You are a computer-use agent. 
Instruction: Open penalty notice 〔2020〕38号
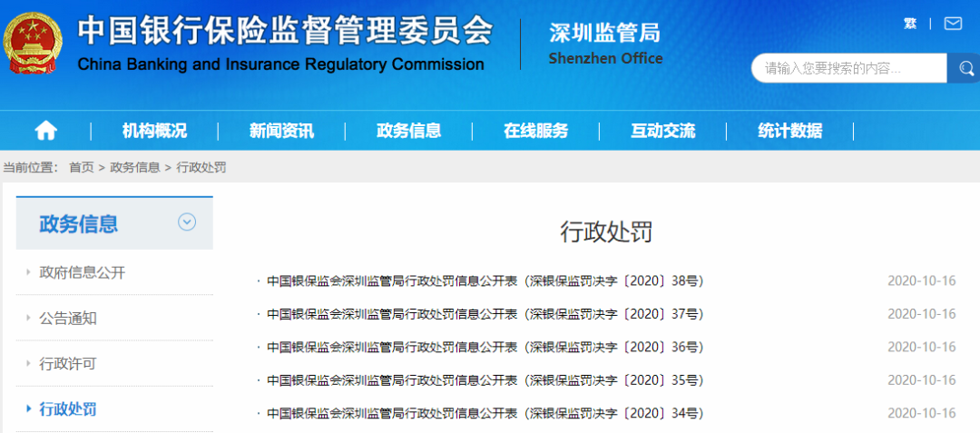pyautogui.click(x=485, y=281)
